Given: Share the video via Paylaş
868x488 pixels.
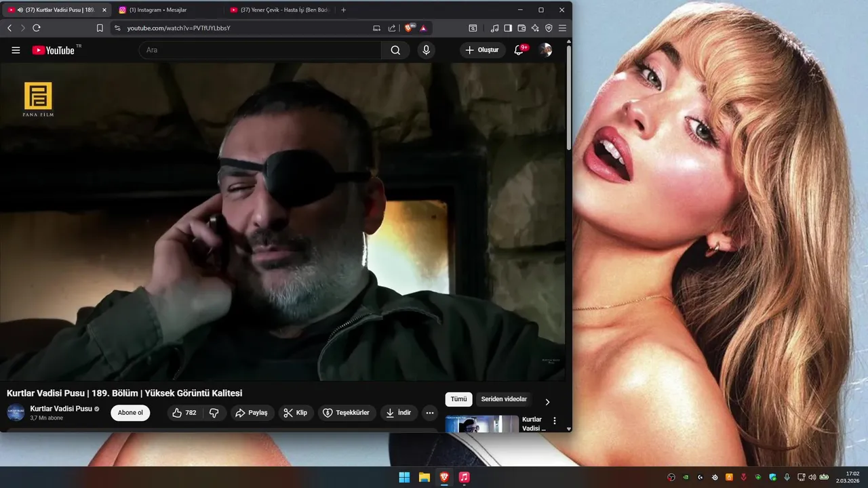Looking at the screenshot, I should click(x=252, y=413).
